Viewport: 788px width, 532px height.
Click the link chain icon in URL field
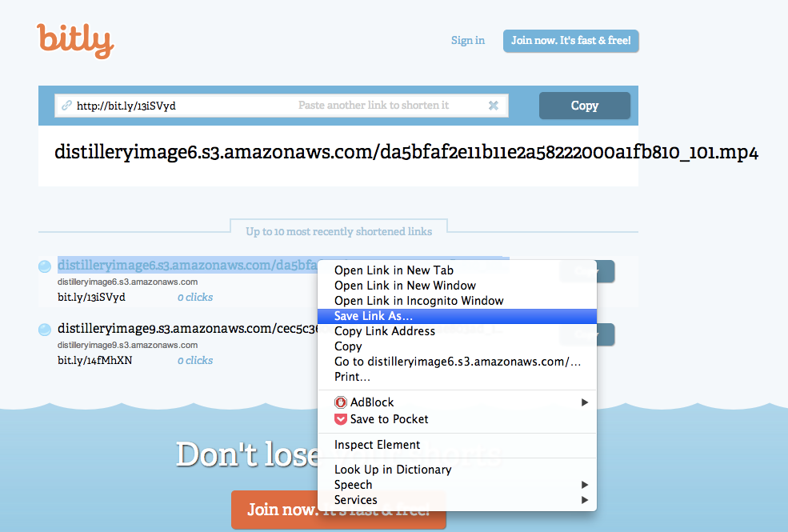pos(66,106)
